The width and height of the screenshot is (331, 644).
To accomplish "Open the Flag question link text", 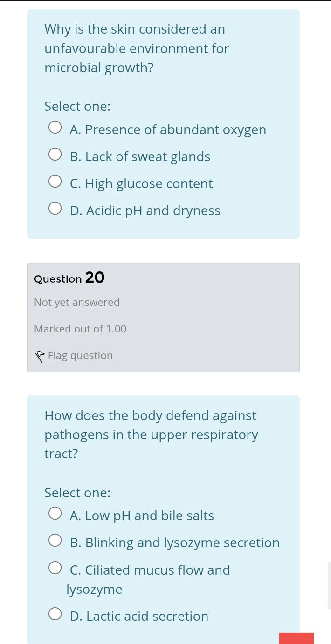I will click(80, 356).
